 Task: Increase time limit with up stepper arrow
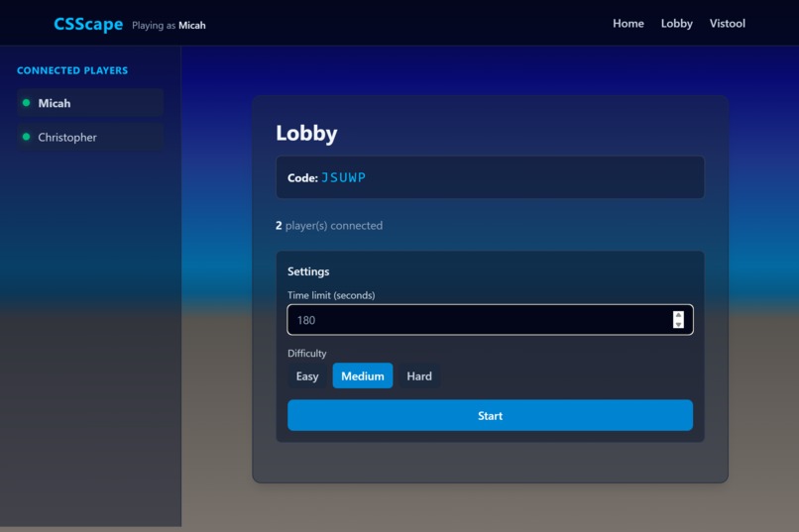coord(678,315)
